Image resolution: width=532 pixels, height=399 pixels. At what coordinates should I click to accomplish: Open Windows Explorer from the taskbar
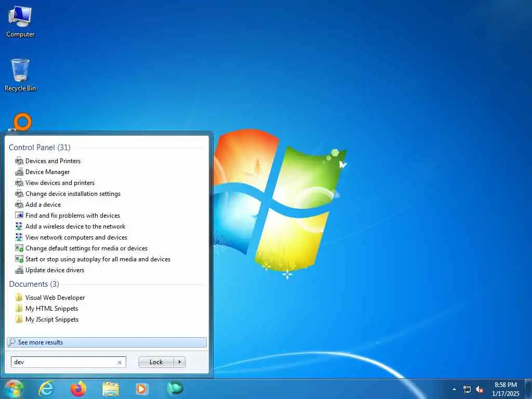click(x=111, y=389)
